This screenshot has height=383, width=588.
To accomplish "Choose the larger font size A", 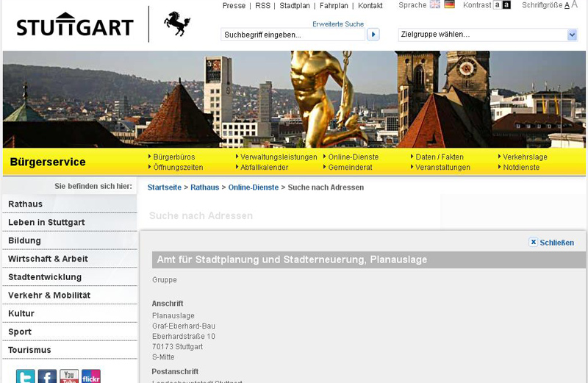I will pyautogui.click(x=574, y=4).
